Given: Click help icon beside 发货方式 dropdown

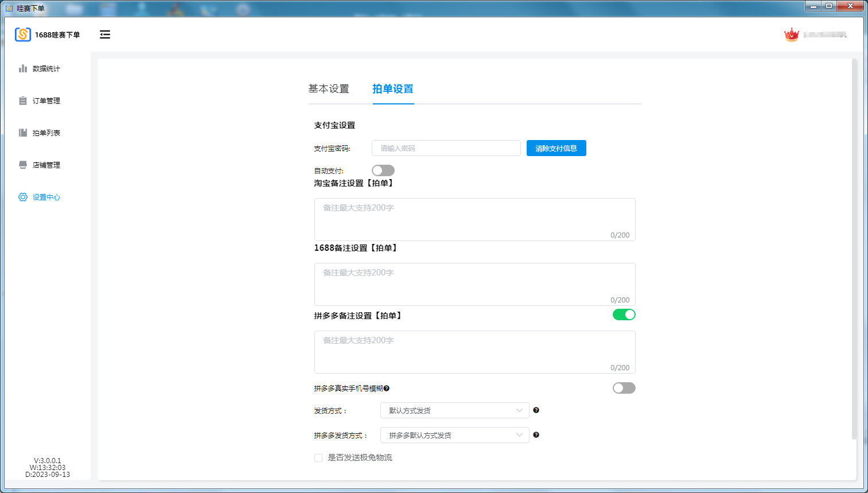Looking at the screenshot, I should coord(536,410).
